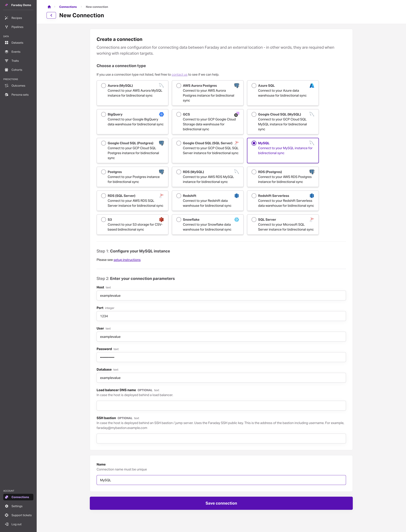Click the back arrow button
This screenshot has width=406, height=532.
(51, 15)
